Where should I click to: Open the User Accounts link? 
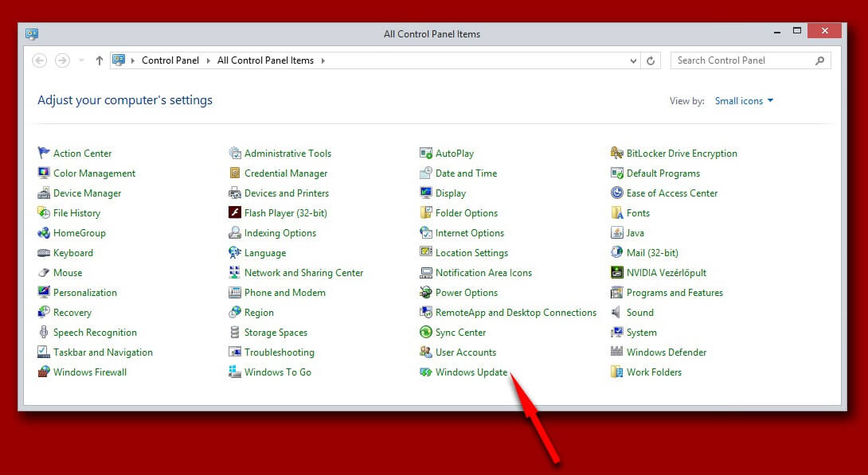(x=466, y=352)
